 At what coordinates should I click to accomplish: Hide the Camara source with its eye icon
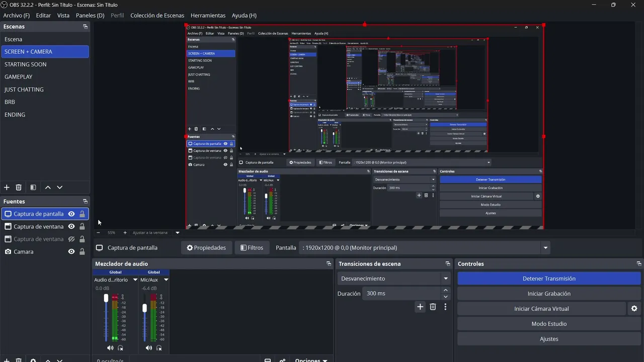point(71,252)
